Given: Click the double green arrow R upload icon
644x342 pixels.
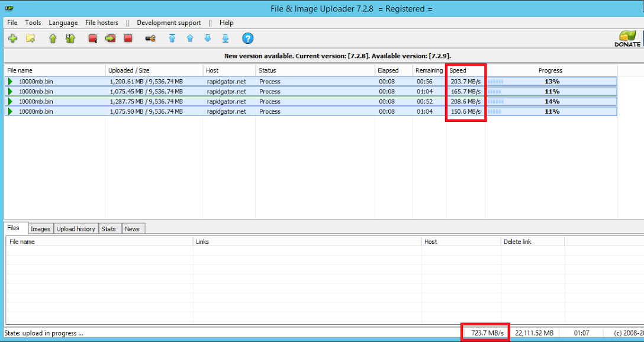Looking at the screenshot, I should tap(70, 38).
